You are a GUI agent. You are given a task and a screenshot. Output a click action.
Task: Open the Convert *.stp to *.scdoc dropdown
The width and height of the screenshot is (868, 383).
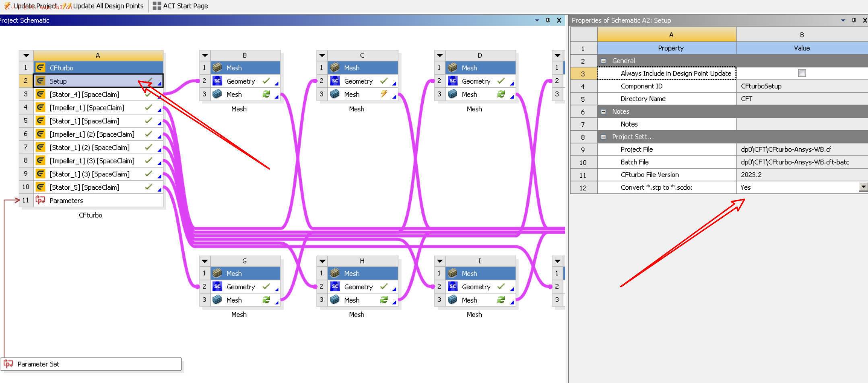(863, 187)
